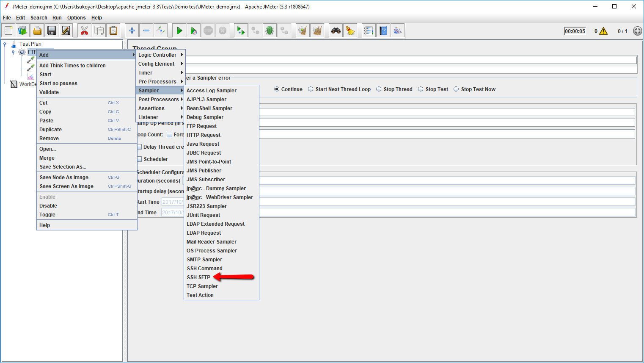This screenshot has height=363, width=644.
Task: Collapse the Test Plan tree node
Action: tap(5, 44)
